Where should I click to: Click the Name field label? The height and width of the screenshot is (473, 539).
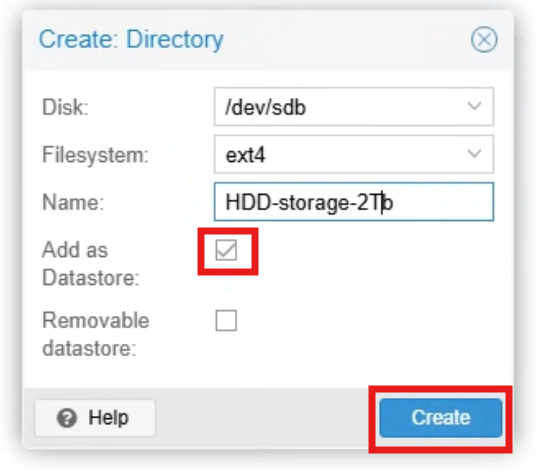point(73,202)
